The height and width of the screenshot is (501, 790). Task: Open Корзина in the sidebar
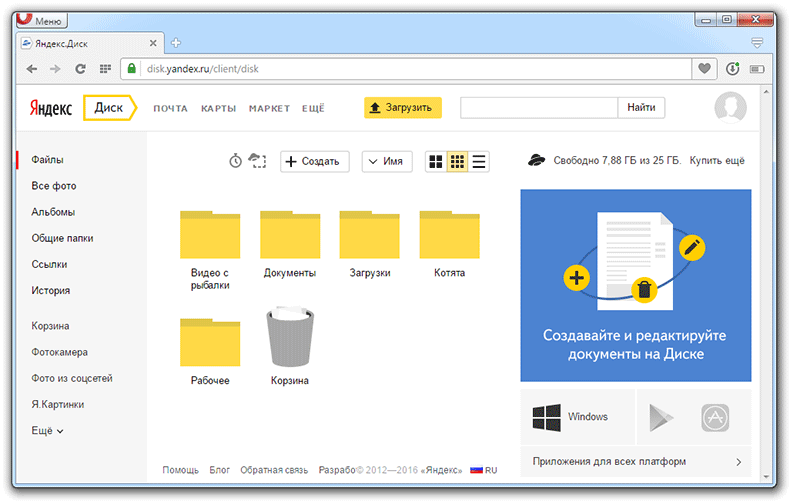point(50,326)
